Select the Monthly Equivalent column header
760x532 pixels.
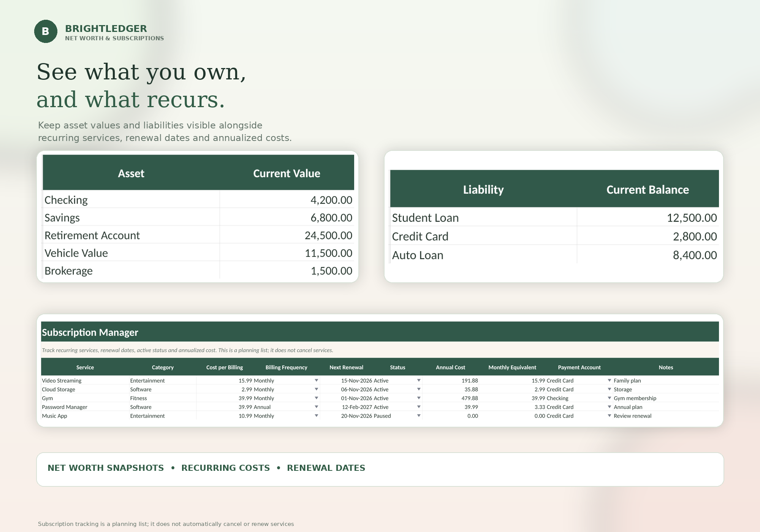(x=512, y=367)
